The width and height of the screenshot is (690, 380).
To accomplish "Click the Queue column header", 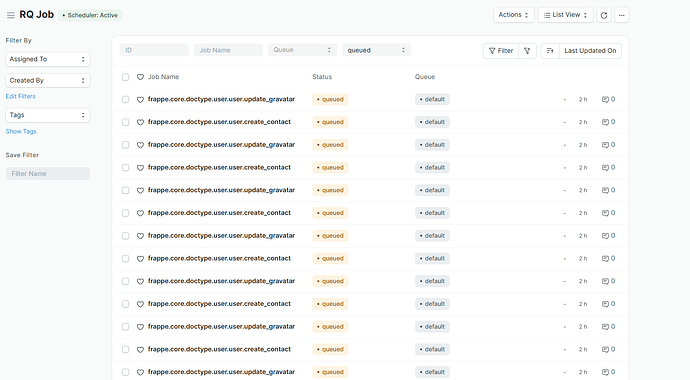I will tap(425, 77).
